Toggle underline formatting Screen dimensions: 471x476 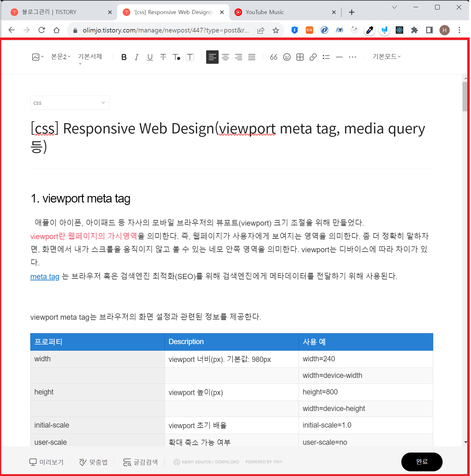[150, 57]
